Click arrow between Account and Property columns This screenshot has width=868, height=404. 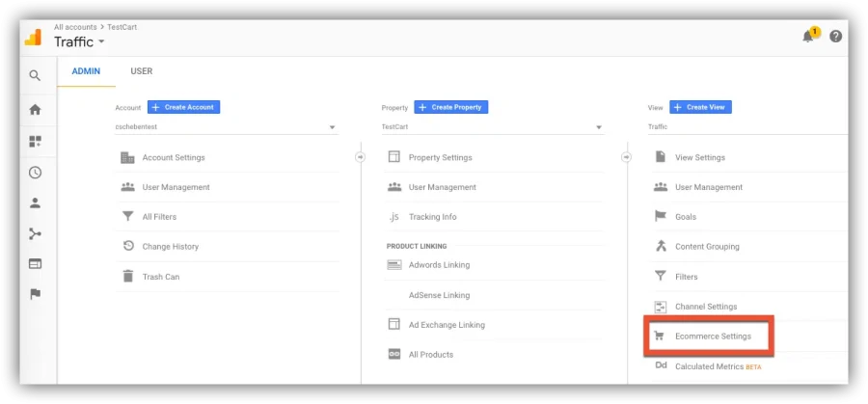point(361,158)
